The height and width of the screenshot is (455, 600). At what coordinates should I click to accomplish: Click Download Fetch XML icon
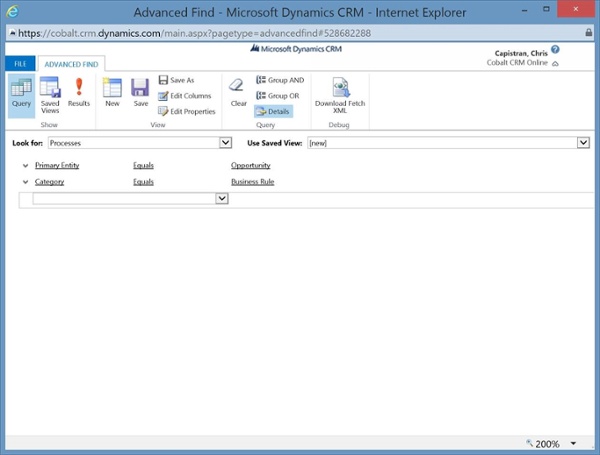(340, 92)
